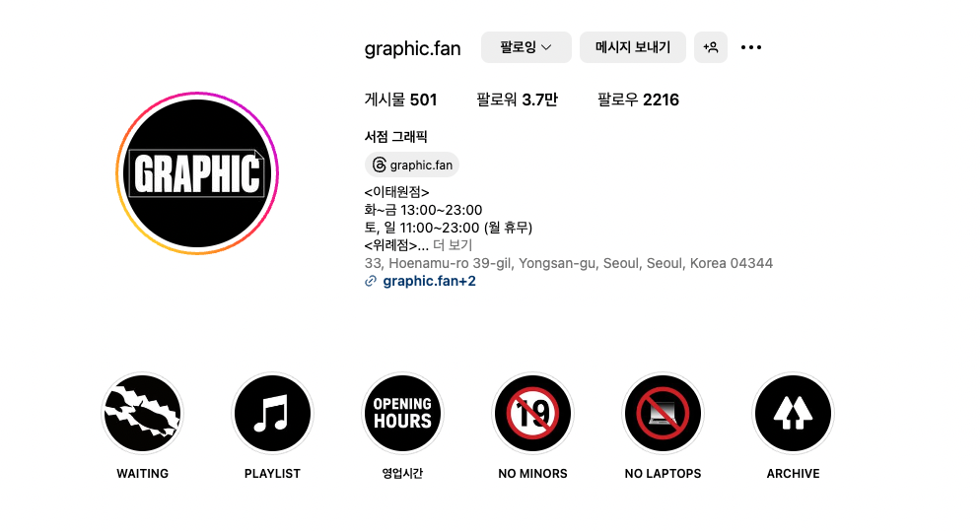This screenshot has height=531, width=980.
Task: Open the NO LAPTOPS highlight
Action: 664,413
